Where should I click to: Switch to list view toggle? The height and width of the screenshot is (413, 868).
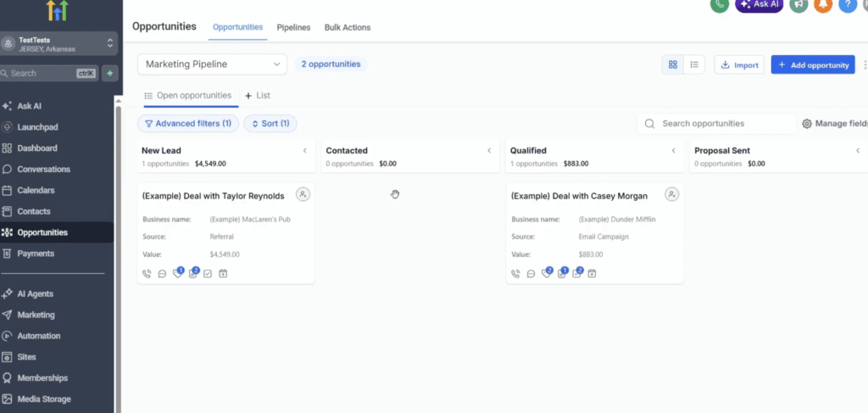click(x=694, y=64)
